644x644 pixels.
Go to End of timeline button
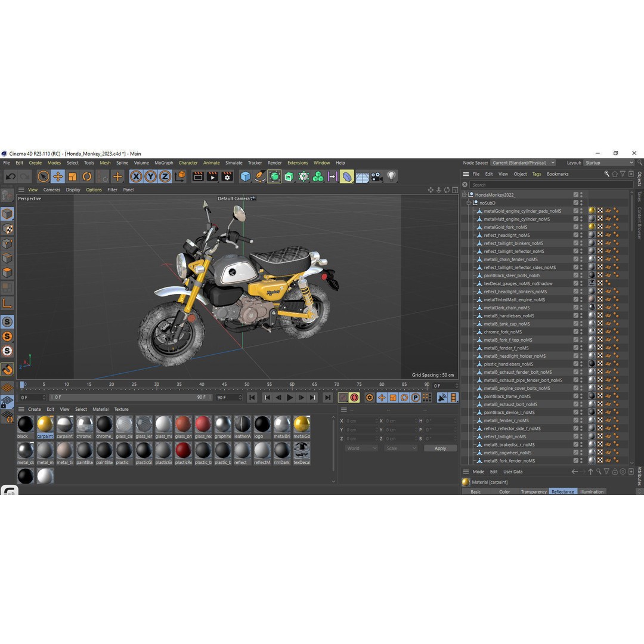(x=327, y=398)
